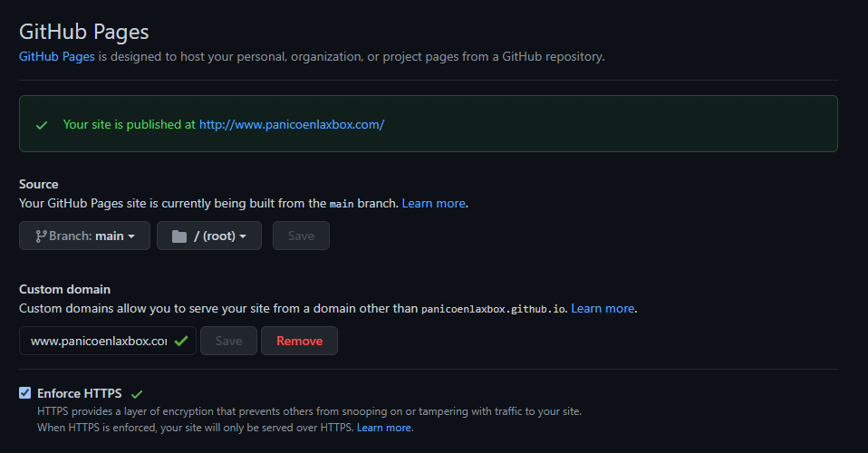The width and height of the screenshot is (868, 453).
Task: Open the / (root) folder dropdown
Action: point(209,236)
